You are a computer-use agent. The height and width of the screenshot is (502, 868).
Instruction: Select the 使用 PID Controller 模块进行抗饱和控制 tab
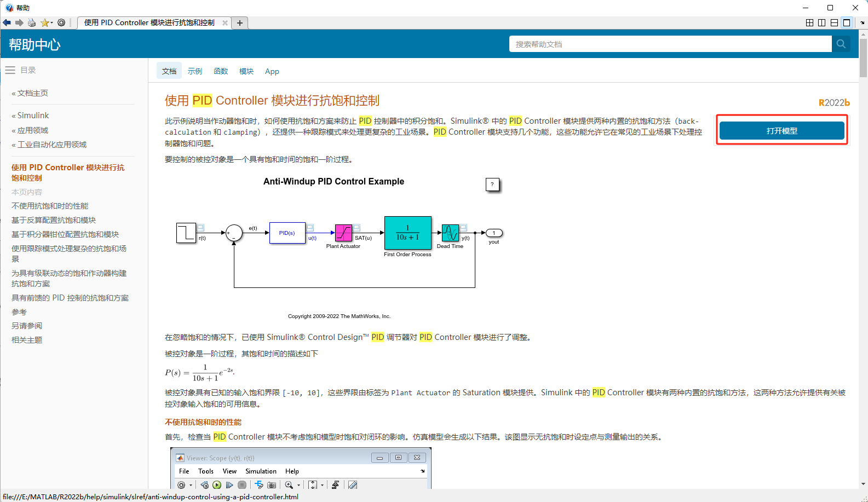[x=150, y=22]
